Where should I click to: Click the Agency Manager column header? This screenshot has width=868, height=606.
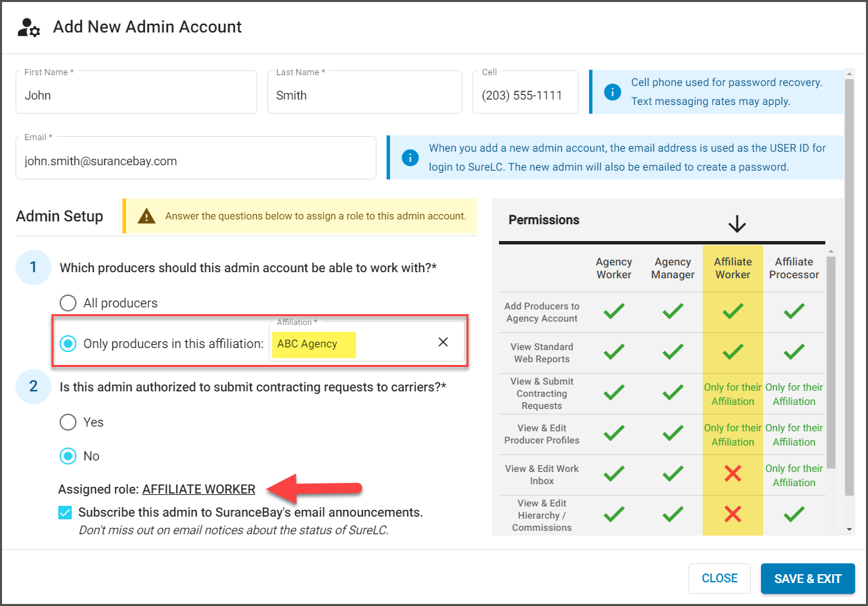[x=672, y=268]
